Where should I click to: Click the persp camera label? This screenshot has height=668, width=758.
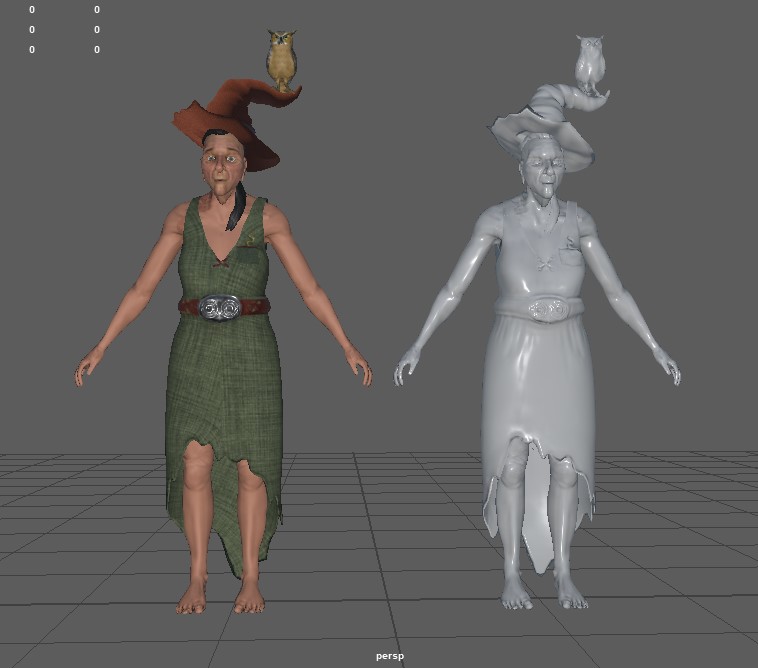point(390,656)
